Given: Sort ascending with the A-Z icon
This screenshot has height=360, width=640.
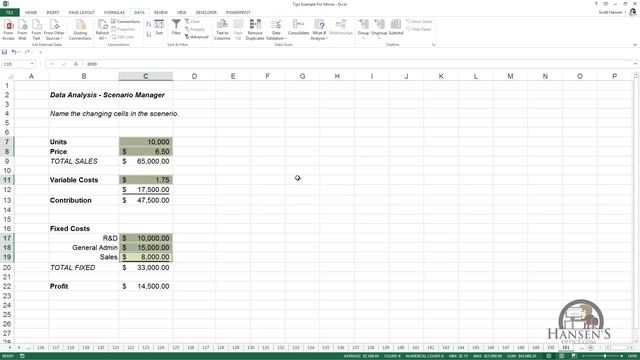Looking at the screenshot, I should click(149, 24).
